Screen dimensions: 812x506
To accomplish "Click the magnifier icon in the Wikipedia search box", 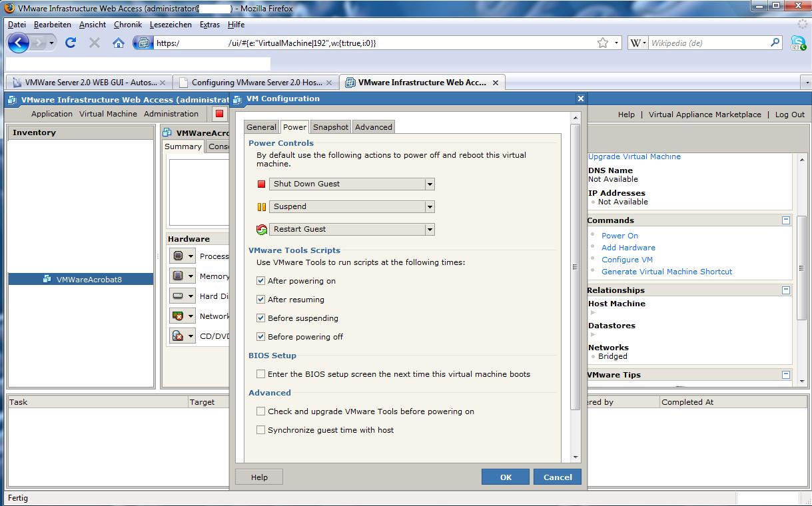I will (x=775, y=43).
